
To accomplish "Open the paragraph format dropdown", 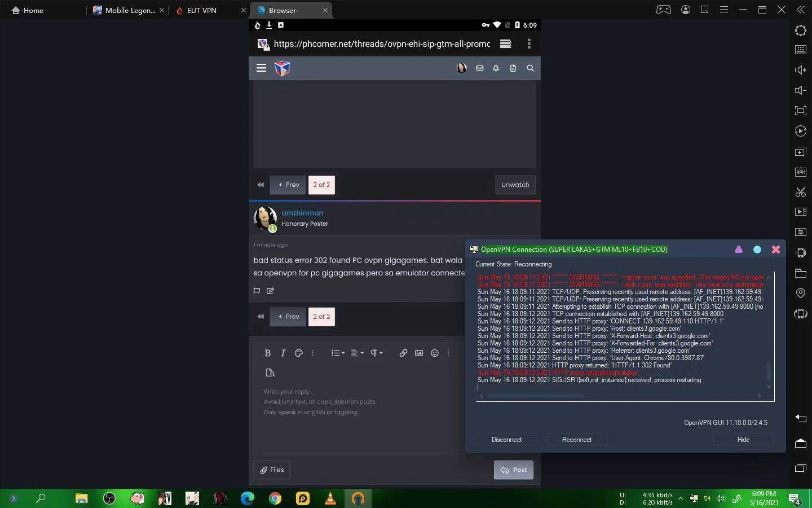I will (376, 353).
